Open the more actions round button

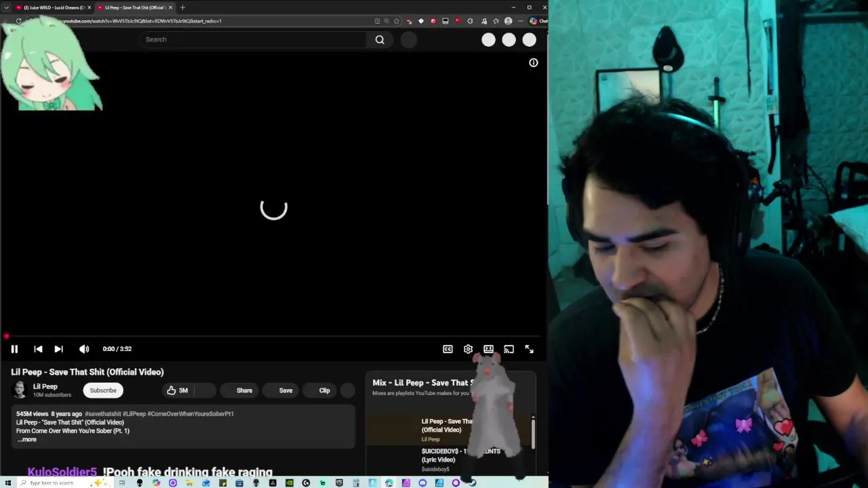(x=347, y=390)
